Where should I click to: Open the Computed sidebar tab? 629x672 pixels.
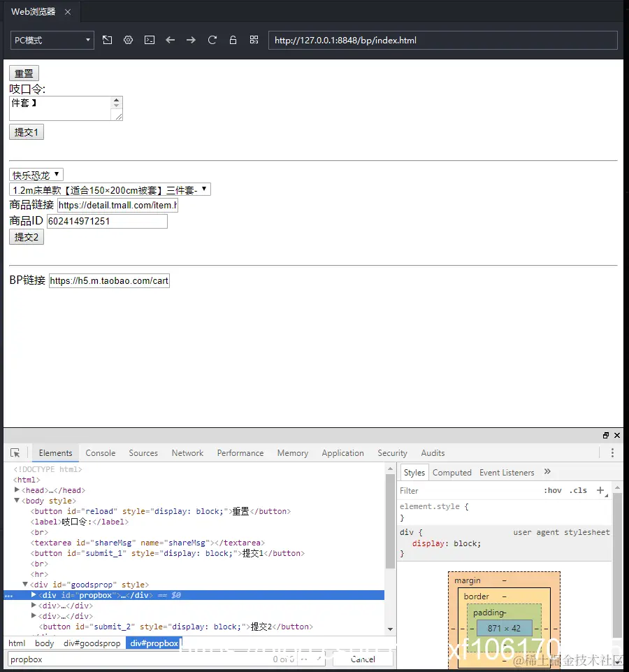451,472
